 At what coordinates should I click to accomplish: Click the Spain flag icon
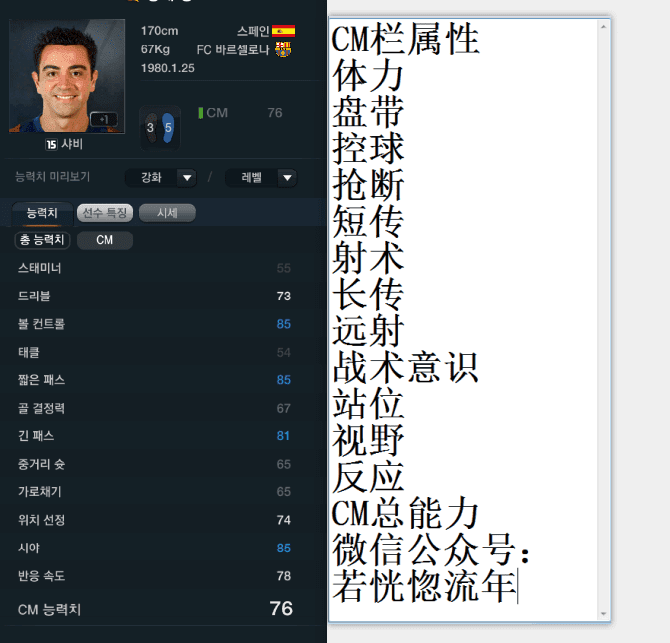pyautogui.click(x=283, y=31)
